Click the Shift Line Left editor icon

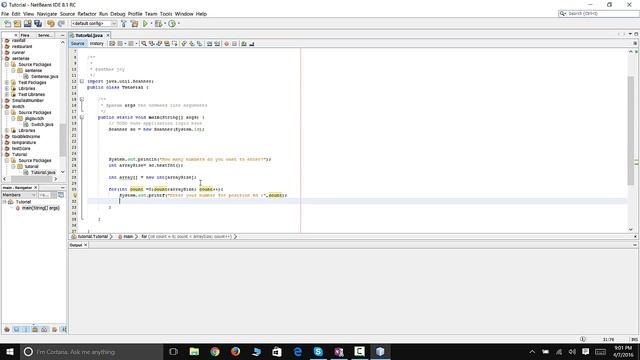[209, 44]
